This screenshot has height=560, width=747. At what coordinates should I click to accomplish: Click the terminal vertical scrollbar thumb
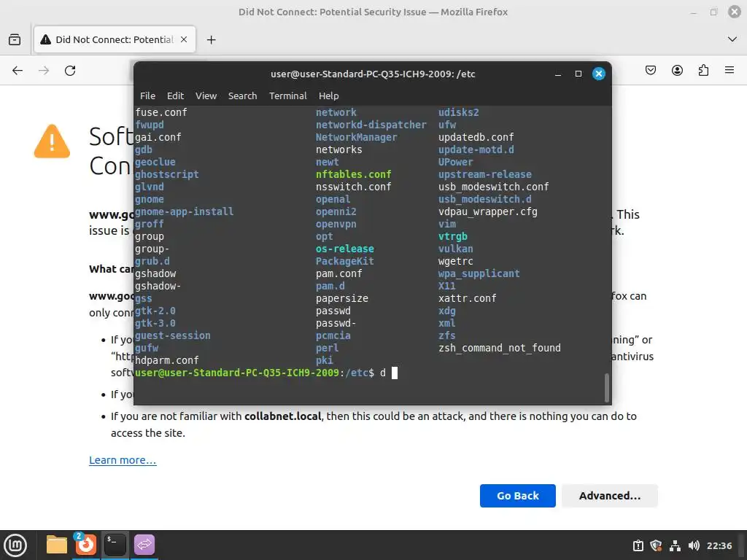click(x=606, y=388)
